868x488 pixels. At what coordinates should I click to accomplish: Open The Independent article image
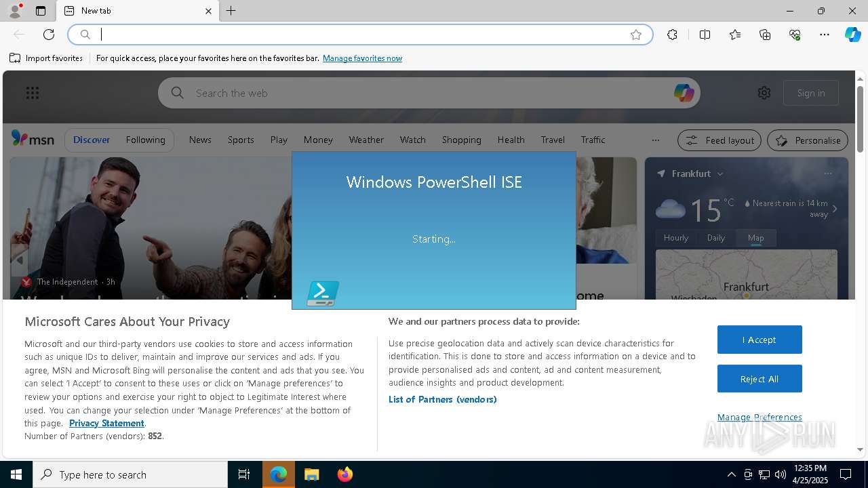151,228
